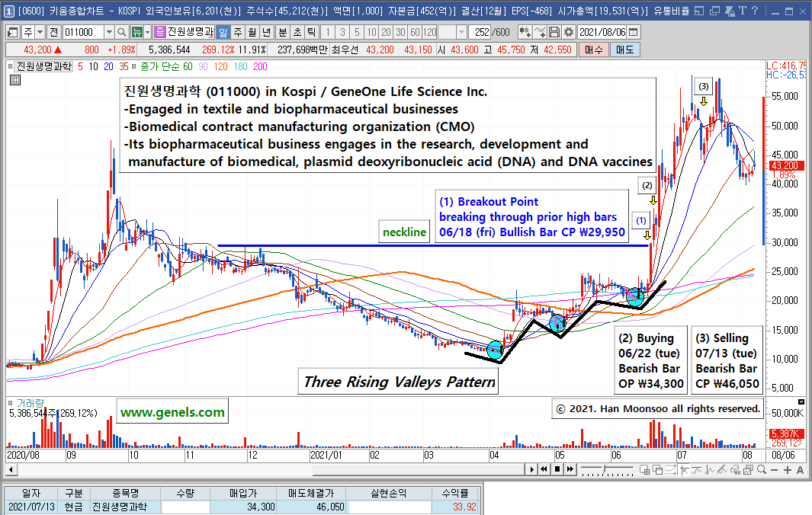Open the interval combo box dropdown after 120
Image resolution: width=812 pixels, height=515 pixels.
pyautogui.click(x=461, y=32)
